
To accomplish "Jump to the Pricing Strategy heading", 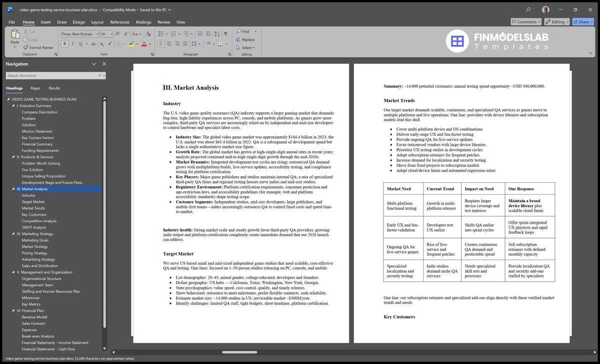I will tap(34, 253).
